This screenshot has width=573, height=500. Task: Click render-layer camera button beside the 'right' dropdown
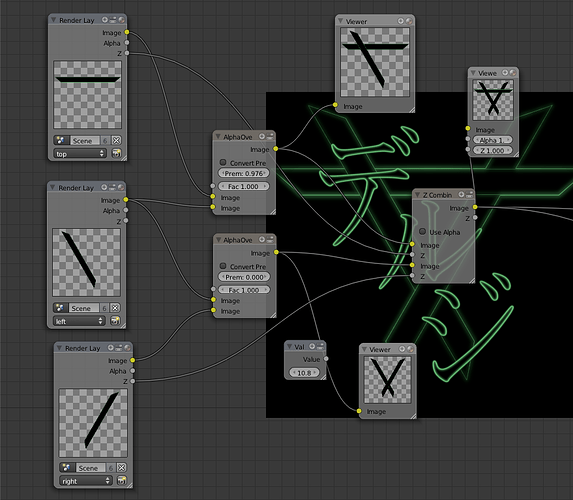122,480
